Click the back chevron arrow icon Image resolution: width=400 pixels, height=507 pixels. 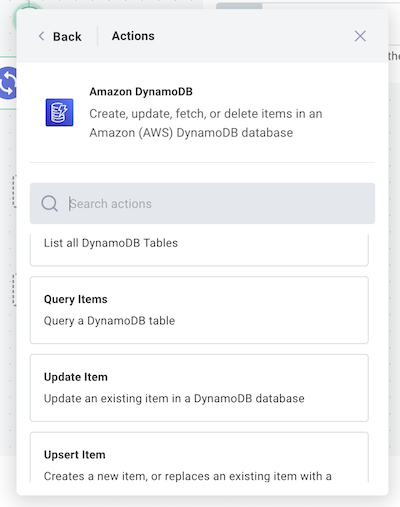41,36
